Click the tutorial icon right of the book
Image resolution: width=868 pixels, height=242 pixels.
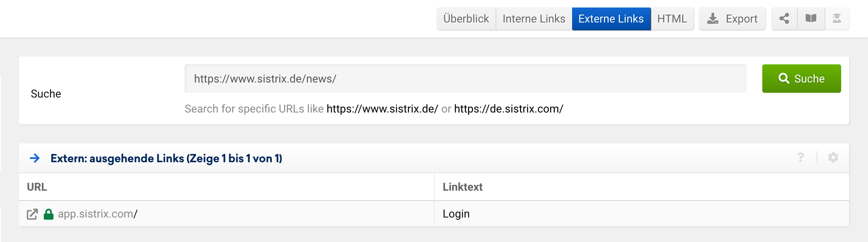tap(837, 19)
